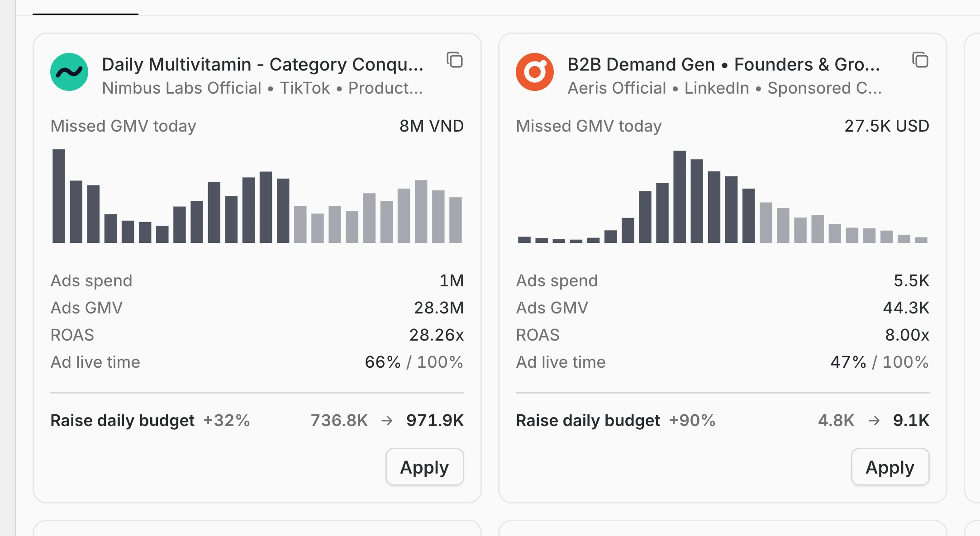Click the Aeris orange circular logo

tap(535, 72)
